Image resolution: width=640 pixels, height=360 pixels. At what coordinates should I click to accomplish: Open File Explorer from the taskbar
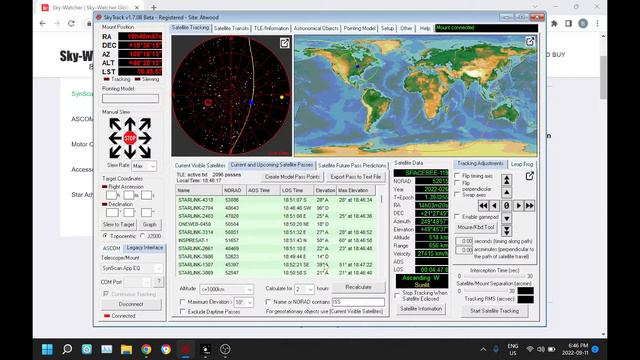click(127, 349)
